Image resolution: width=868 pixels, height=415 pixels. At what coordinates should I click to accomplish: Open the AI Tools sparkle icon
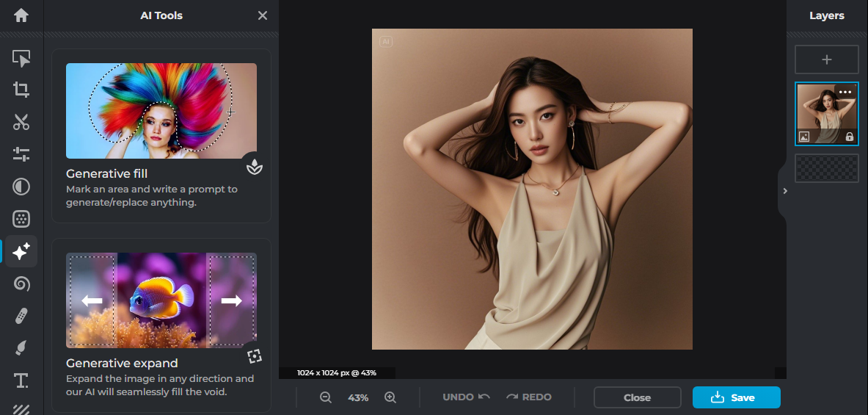pos(21,251)
